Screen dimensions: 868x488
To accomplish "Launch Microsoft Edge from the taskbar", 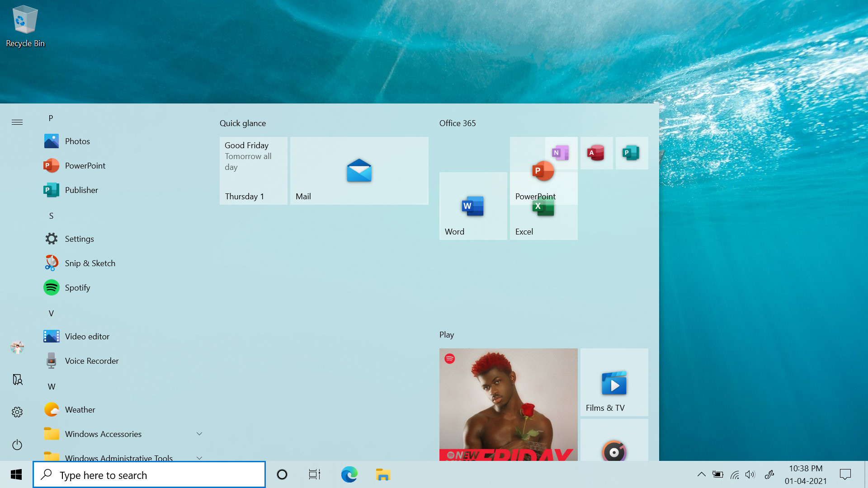I will point(349,474).
